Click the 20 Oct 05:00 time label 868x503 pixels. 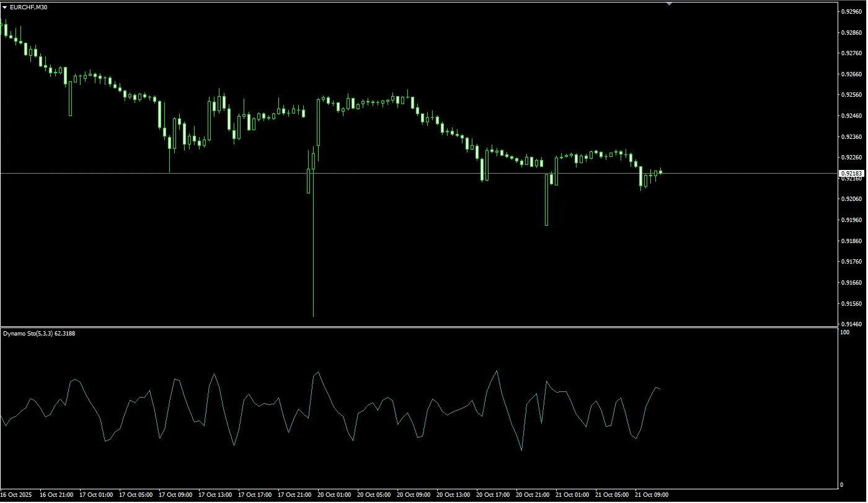pos(373,495)
